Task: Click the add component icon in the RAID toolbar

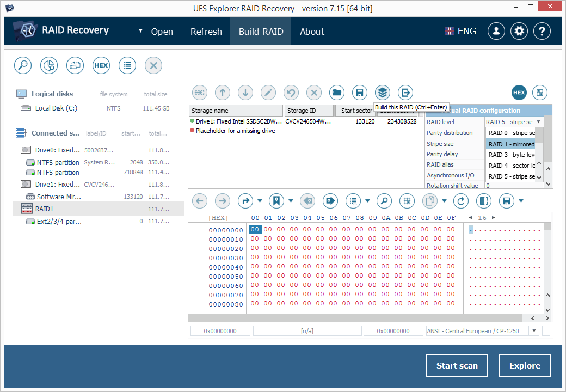Action: tap(200, 93)
